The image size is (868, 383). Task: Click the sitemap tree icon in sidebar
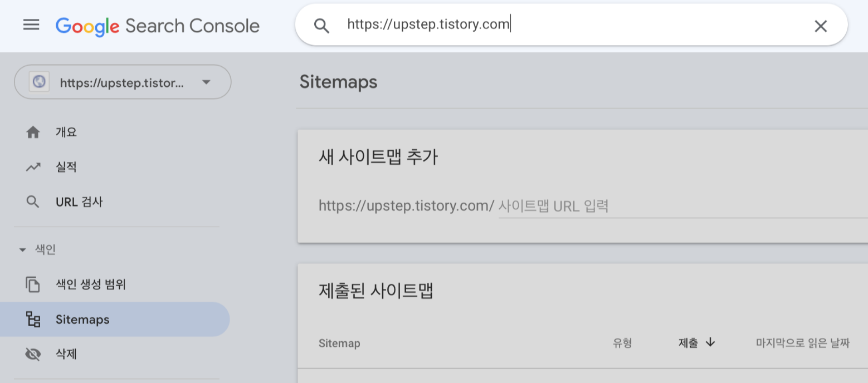pyautogui.click(x=33, y=320)
